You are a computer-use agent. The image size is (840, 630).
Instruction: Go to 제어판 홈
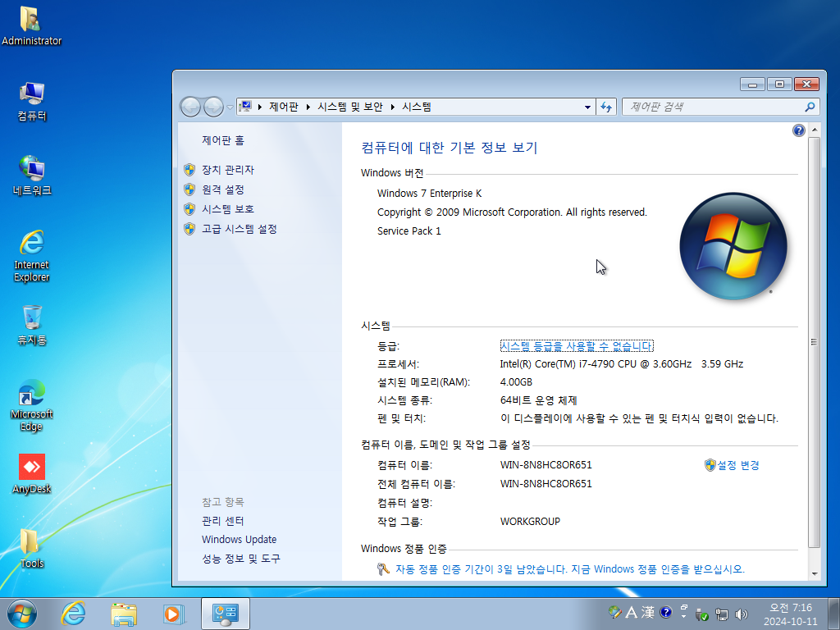pos(223,140)
